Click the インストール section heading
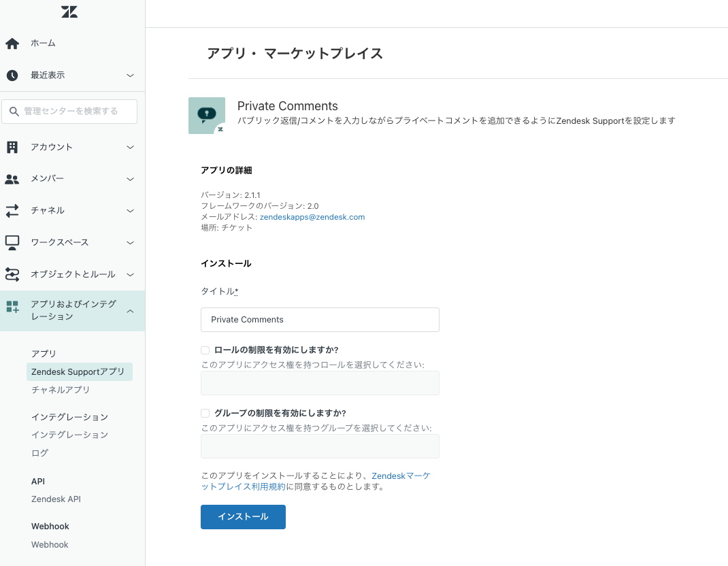 (x=226, y=264)
